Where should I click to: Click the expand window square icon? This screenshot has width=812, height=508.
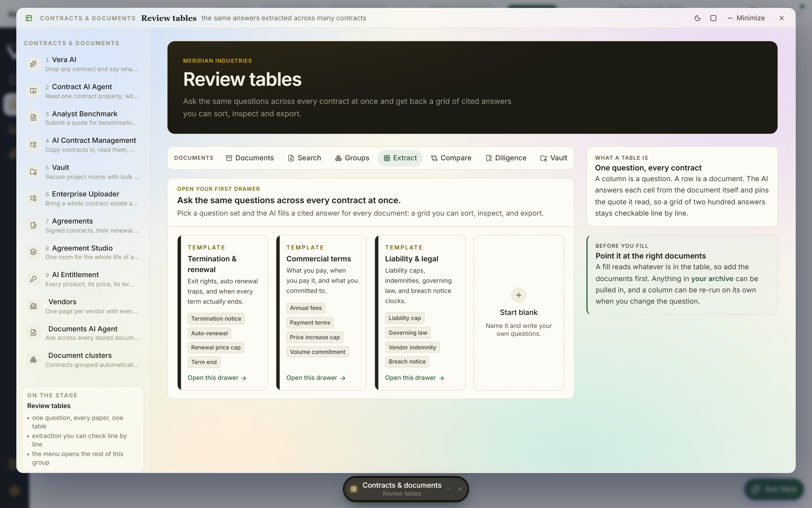click(713, 18)
